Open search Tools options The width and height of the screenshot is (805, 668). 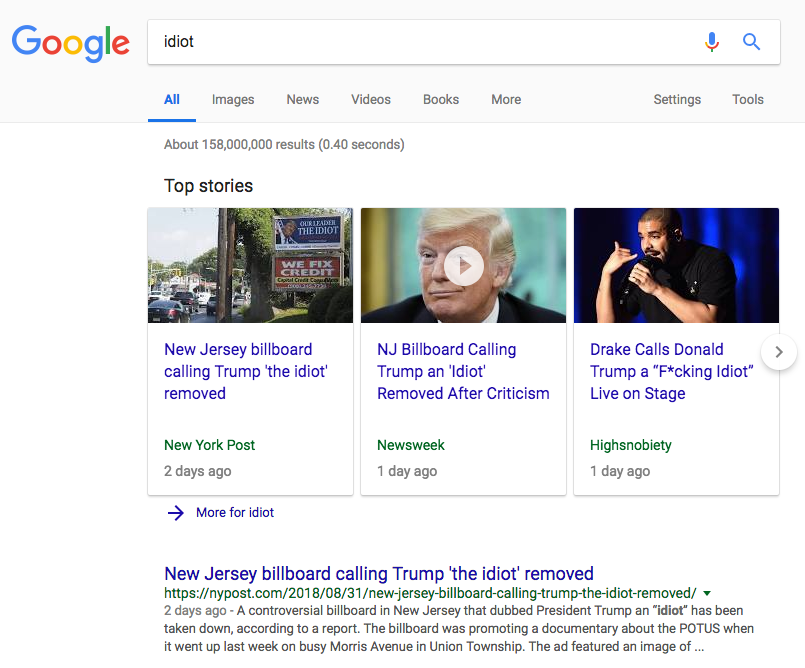(x=748, y=100)
